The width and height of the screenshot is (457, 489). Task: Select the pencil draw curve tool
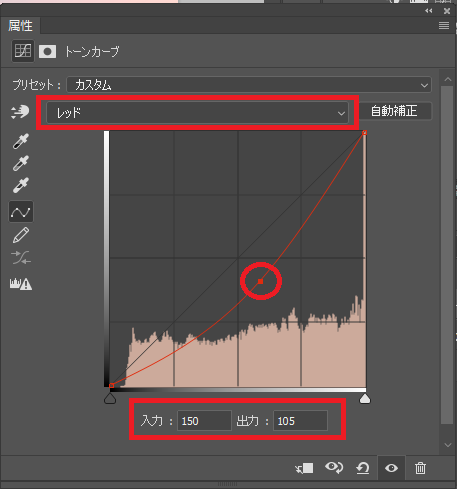coord(21,235)
